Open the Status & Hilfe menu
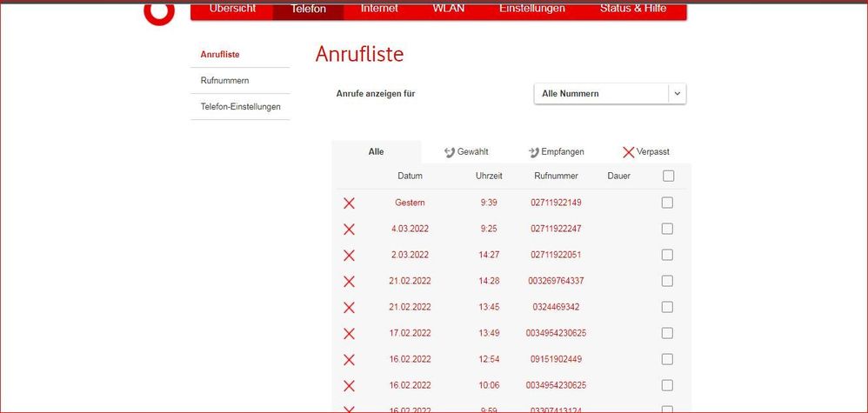868x413 pixels. coord(632,9)
